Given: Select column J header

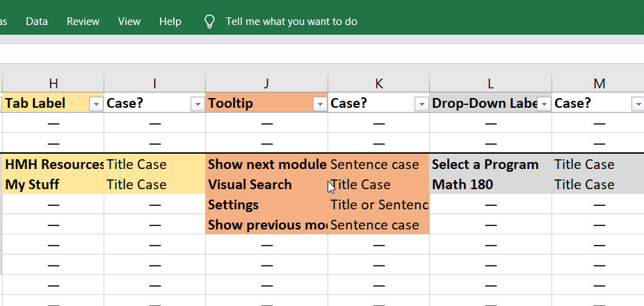Looking at the screenshot, I should pos(266,83).
